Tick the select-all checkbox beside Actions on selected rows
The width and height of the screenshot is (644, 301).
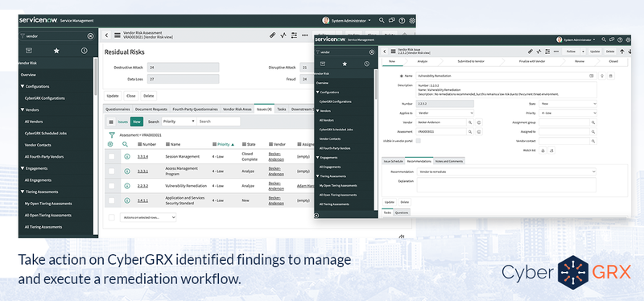[x=111, y=217]
